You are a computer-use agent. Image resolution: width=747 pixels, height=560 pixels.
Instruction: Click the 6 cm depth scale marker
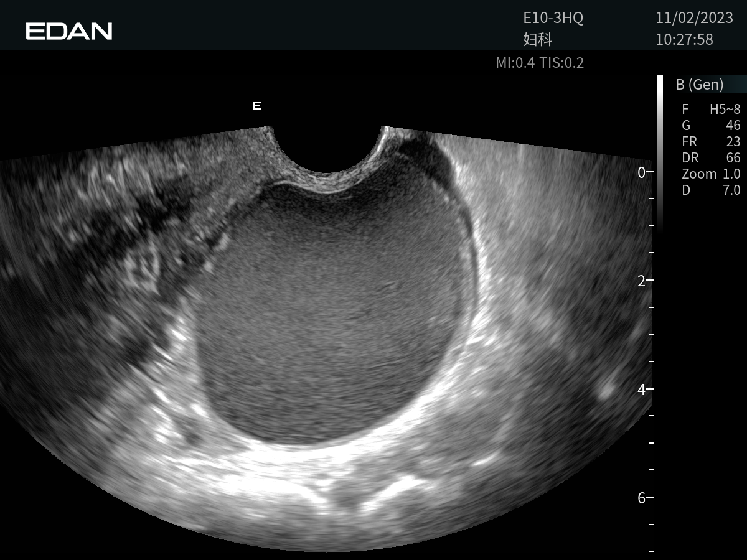pos(642,498)
